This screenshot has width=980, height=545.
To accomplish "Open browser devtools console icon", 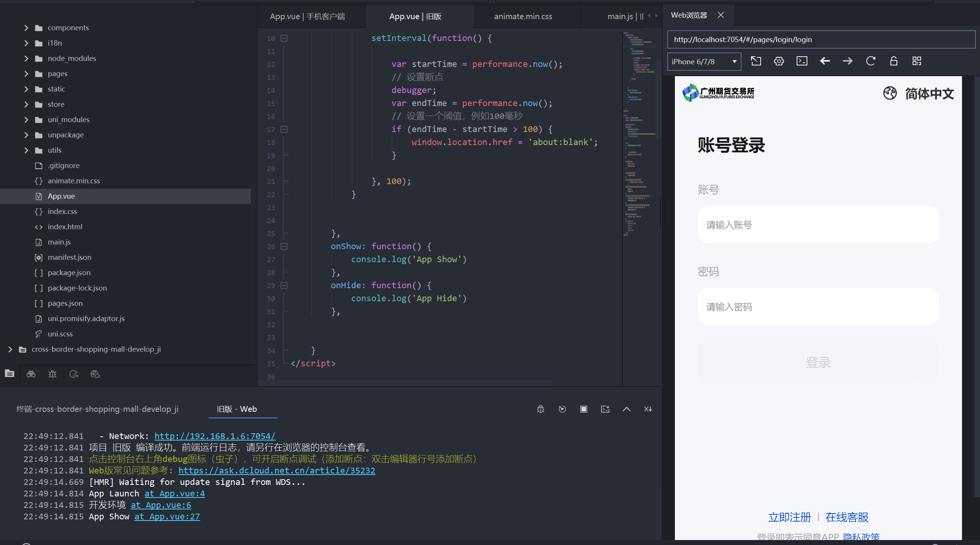I will [x=802, y=61].
